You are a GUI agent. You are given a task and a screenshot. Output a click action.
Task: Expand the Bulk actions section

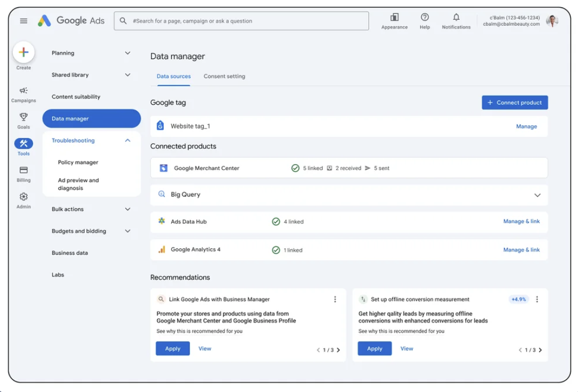point(127,209)
